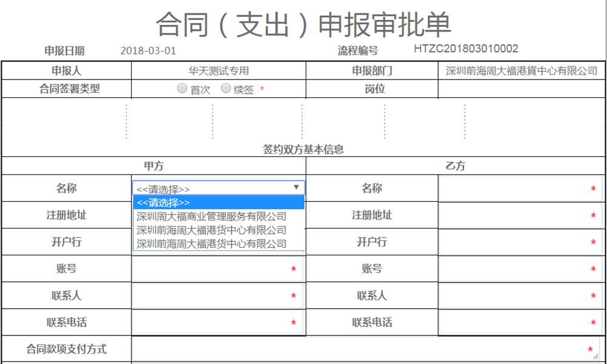Click the 甲方 开户行 input field
The image size is (607, 364).
pyautogui.click(x=219, y=241)
